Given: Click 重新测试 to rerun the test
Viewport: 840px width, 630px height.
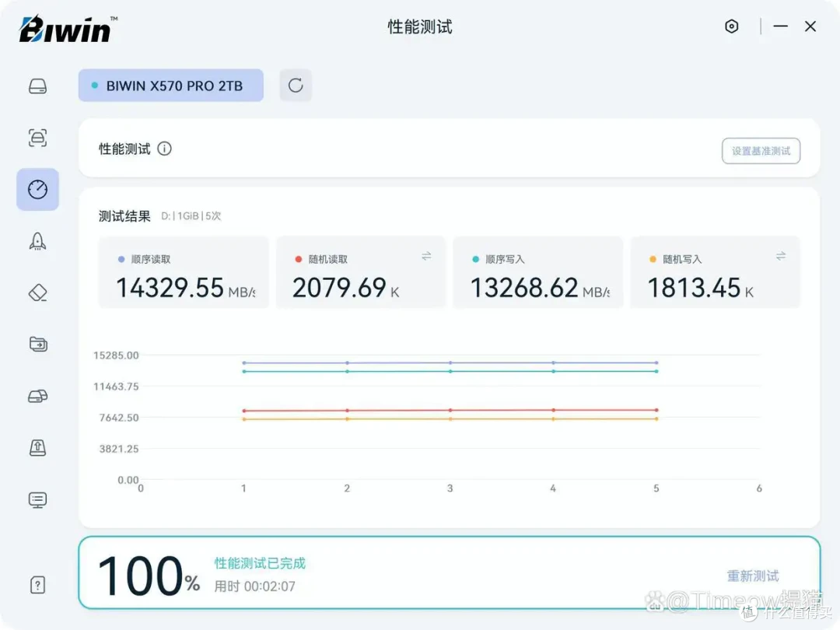Looking at the screenshot, I should tap(753, 576).
